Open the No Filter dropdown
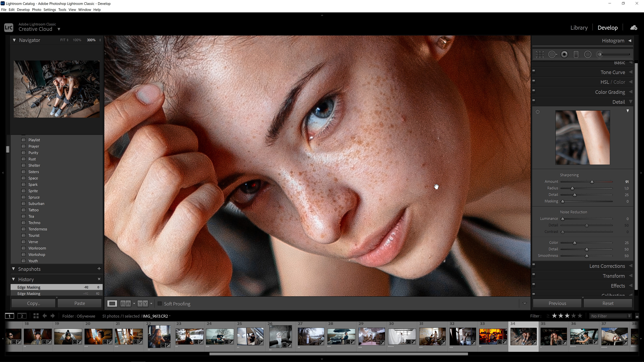Screen dimensions: 644x362 click(611, 316)
